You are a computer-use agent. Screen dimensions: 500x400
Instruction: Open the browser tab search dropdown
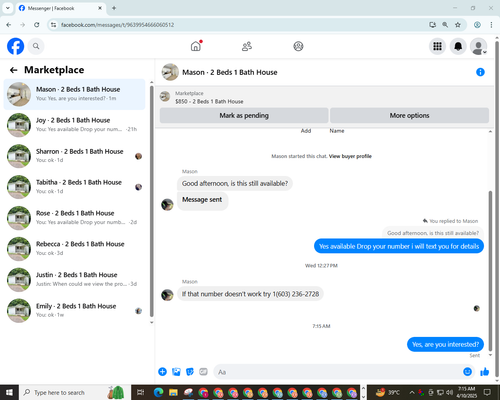[x=8, y=8]
